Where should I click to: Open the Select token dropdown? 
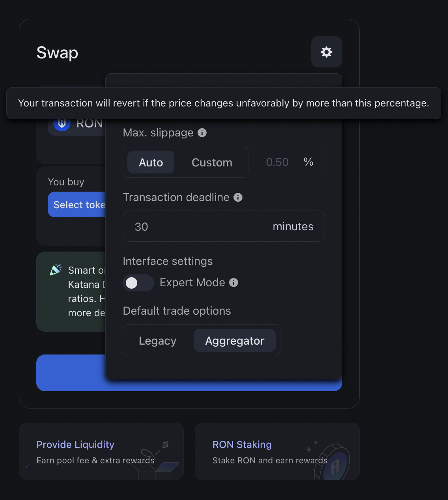click(77, 205)
